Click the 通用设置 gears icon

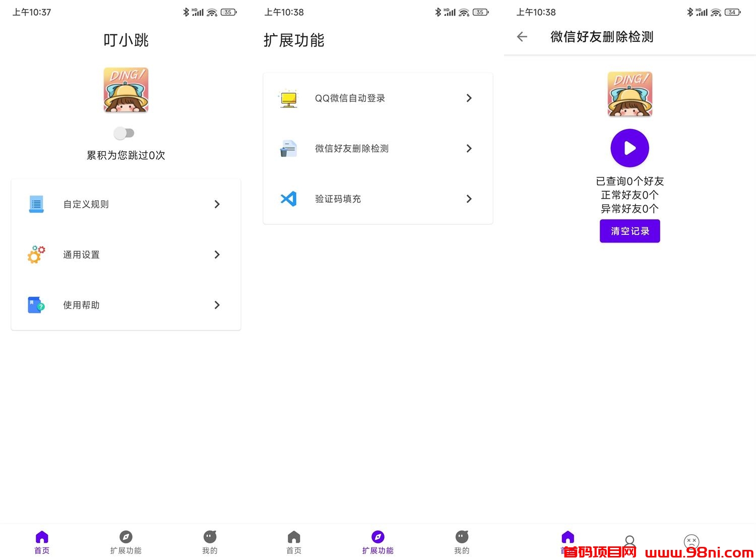point(36,255)
